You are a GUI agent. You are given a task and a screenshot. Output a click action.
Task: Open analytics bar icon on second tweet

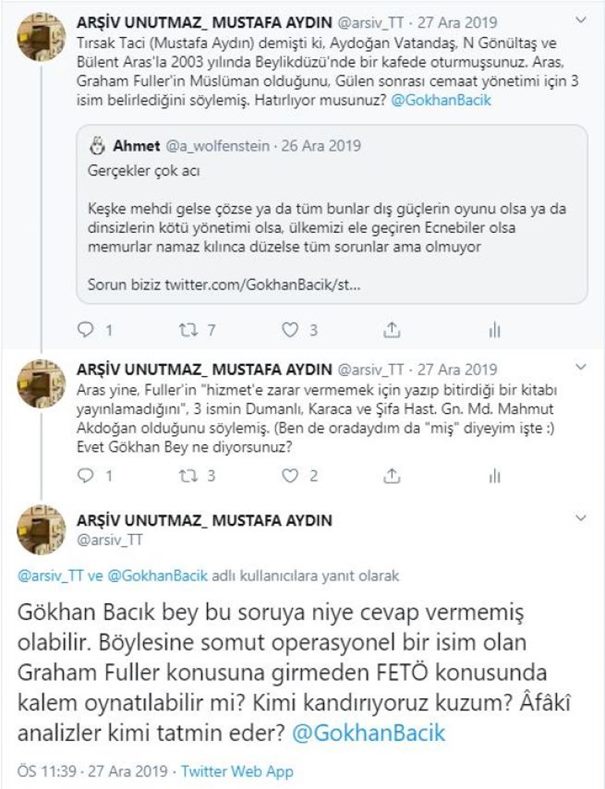click(x=495, y=476)
